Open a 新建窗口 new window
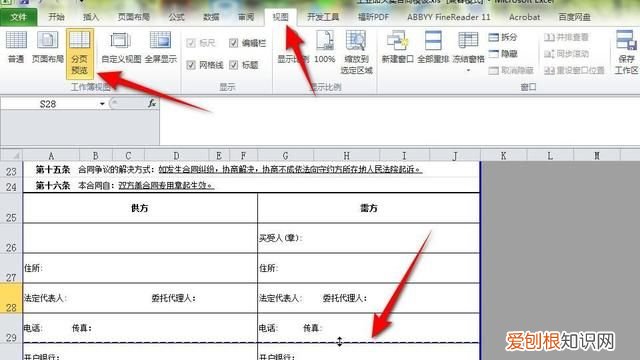Viewport: 640px width, 360px height. tap(398, 47)
